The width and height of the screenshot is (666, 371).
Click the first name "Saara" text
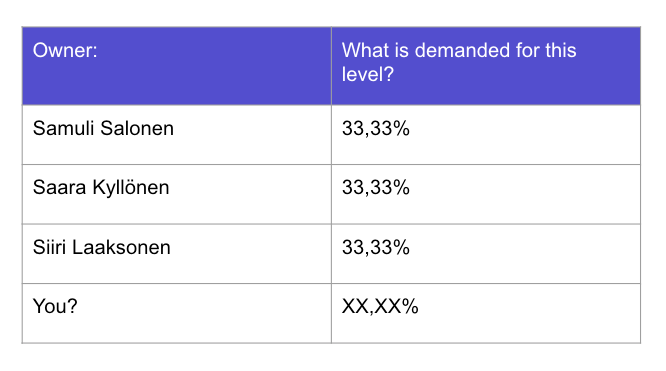59,187
